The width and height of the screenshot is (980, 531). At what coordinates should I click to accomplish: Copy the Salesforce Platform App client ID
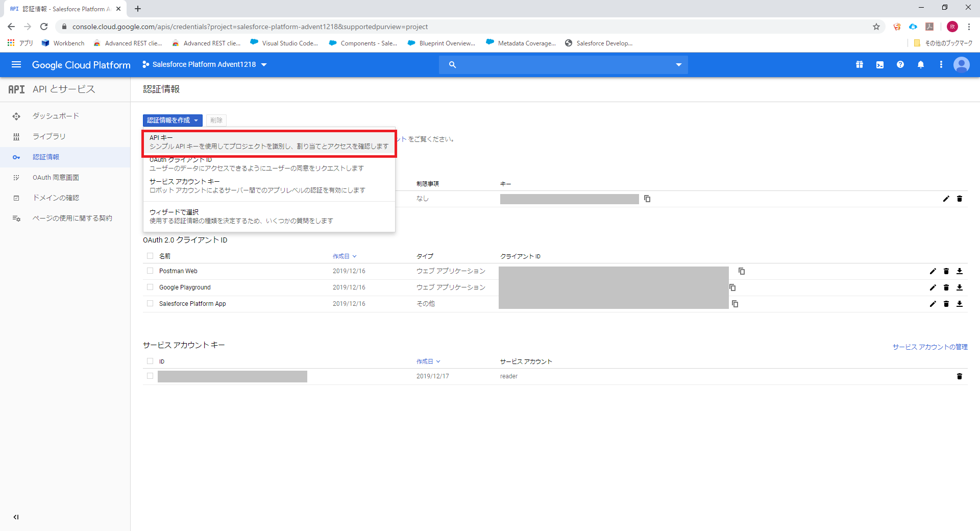click(735, 304)
